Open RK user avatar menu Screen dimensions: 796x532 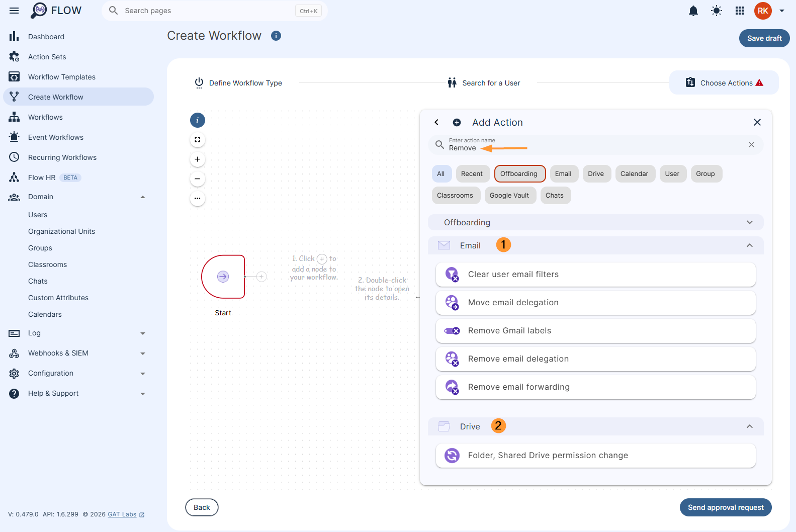pos(763,11)
